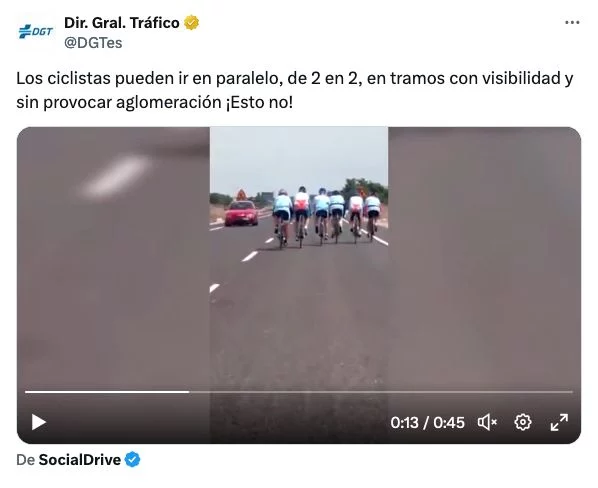Click the DGT profile avatar

(35, 32)
